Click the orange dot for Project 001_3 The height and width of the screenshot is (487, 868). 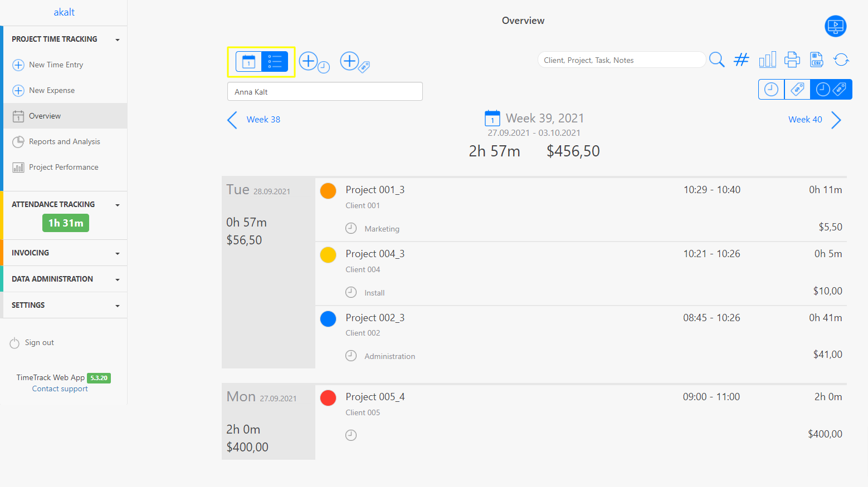coord(328,190)
